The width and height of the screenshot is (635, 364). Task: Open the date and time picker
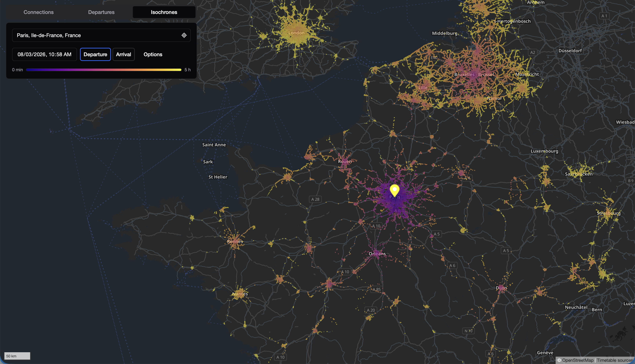pyautogui.click(x=44, y=54)
